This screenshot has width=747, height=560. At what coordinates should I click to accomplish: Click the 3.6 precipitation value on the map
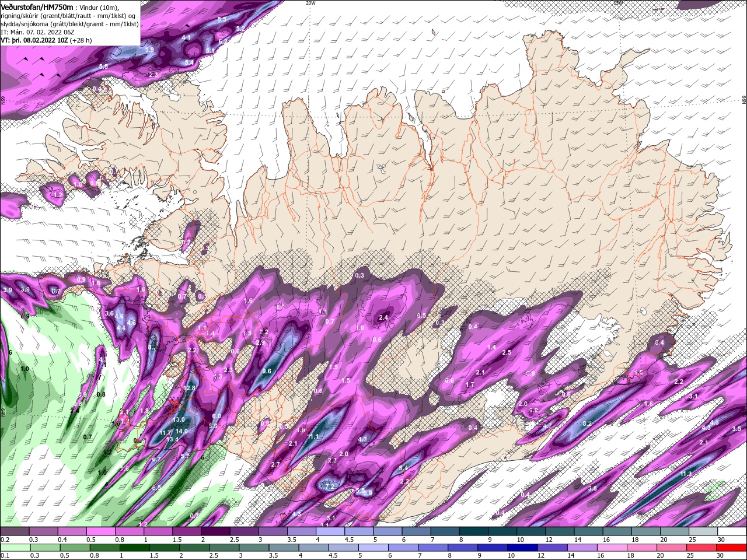pyautogui.click(x=109, y=313)
